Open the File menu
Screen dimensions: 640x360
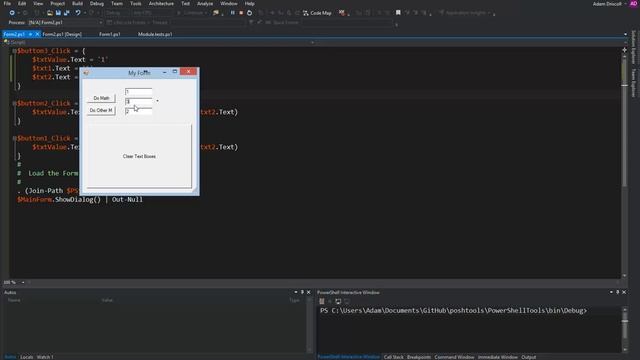[7, 3]
